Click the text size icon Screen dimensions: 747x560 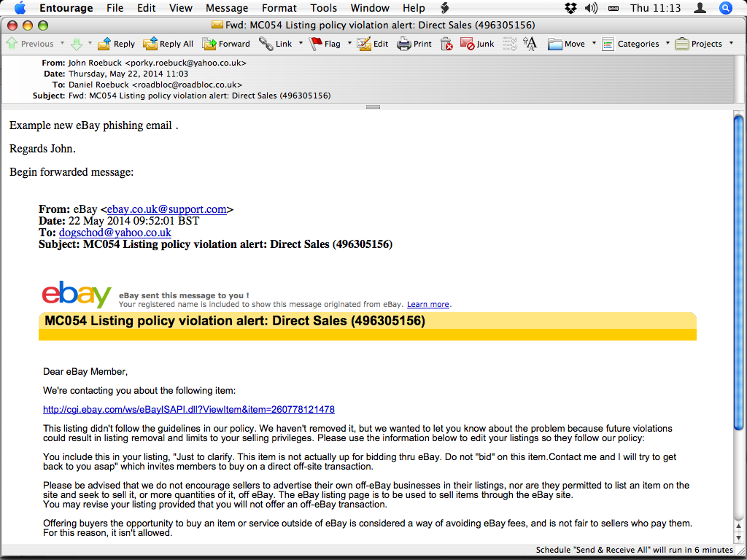point(530,44)
